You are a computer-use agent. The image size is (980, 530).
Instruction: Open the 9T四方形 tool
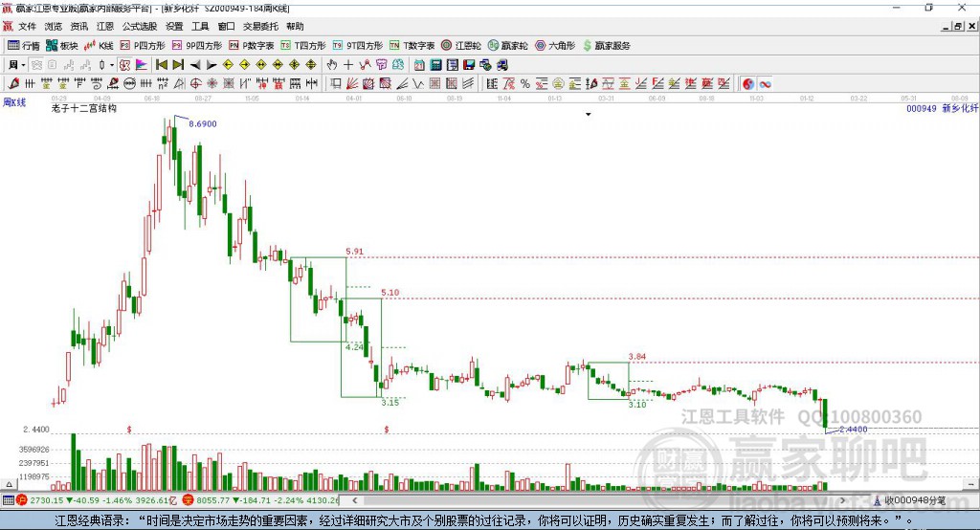[358, 46]
